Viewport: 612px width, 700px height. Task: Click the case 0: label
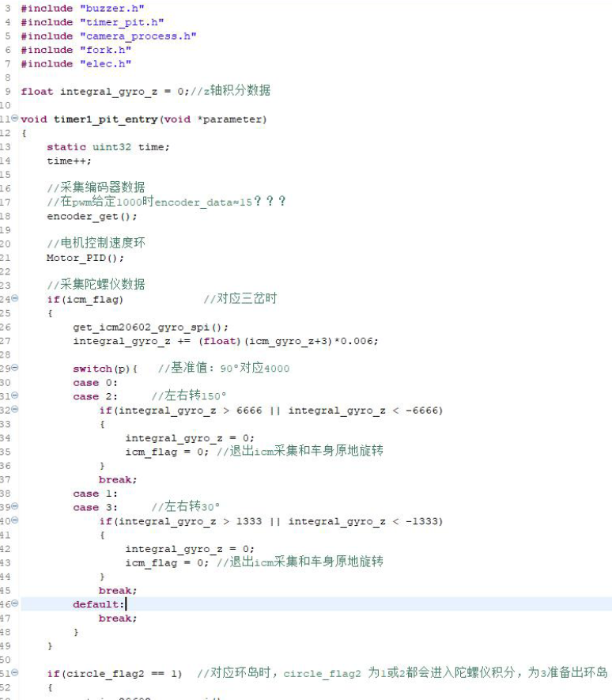point(95,383)
